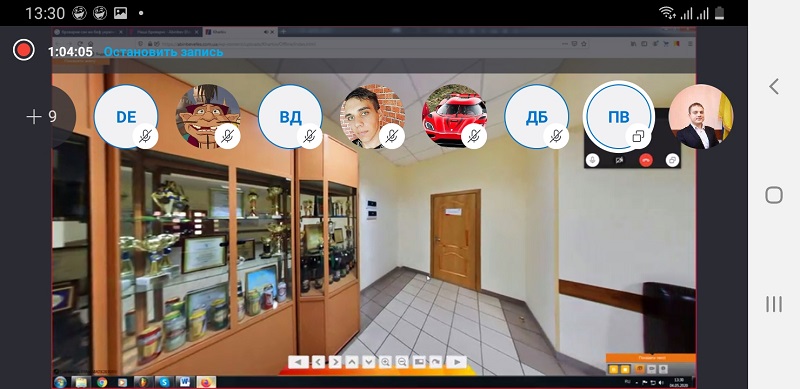
Task: Open screen share badge on ПВ avatar
Action: [638, 136]
